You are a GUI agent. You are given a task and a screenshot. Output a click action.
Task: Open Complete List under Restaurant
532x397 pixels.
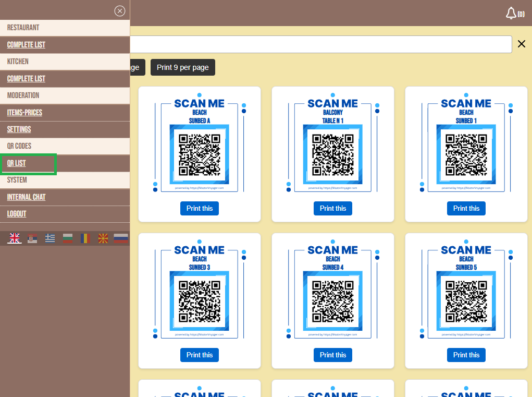click(x=26, y=45)
